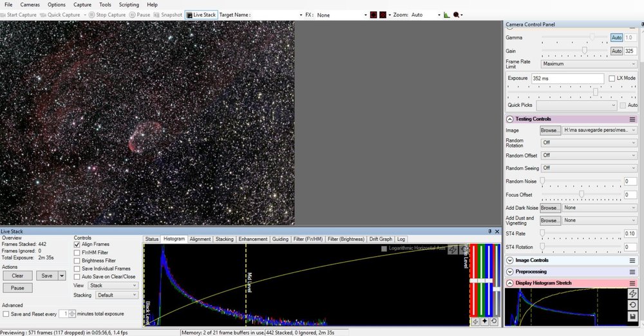
Task: Click the Gain slider handle
Action: 585,50
